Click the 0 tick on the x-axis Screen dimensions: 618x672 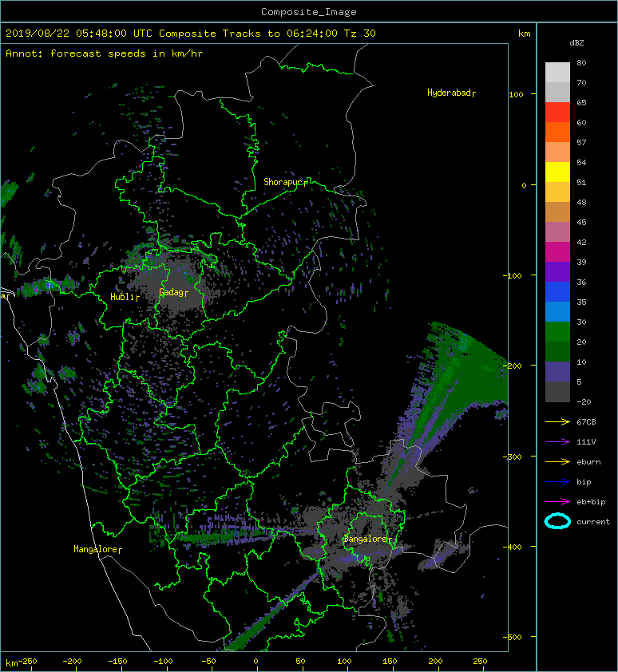(256, 662)
